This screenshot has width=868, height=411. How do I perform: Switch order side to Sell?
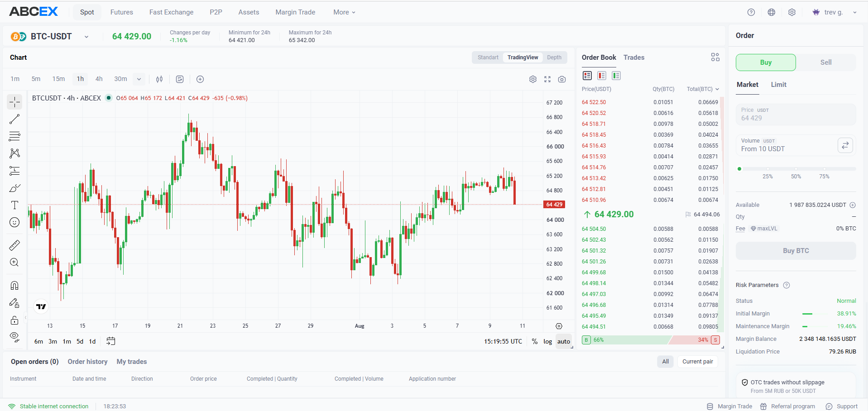pyautogui.click(x=826, y=62)
